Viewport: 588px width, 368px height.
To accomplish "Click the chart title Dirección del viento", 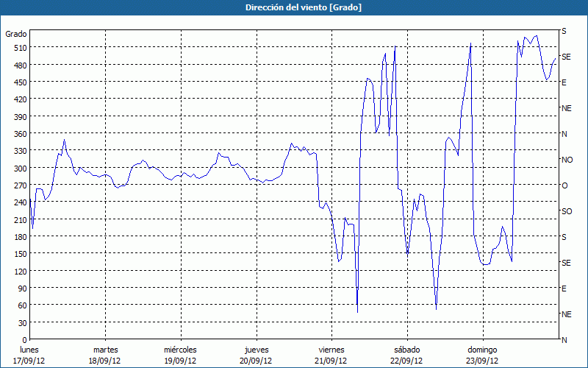I will coord(293,7).
